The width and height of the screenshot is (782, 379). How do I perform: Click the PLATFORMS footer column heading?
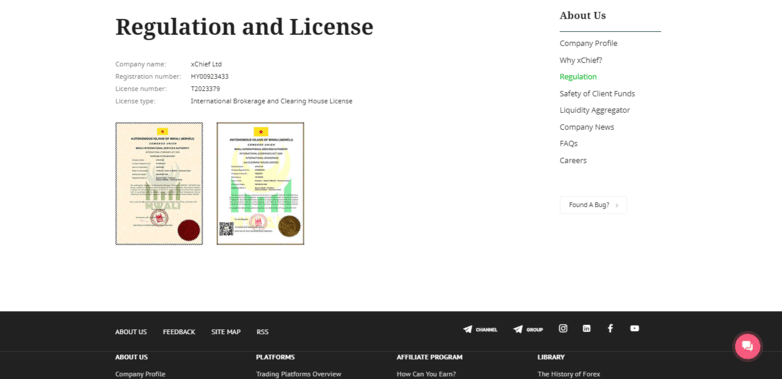point(275,357)
